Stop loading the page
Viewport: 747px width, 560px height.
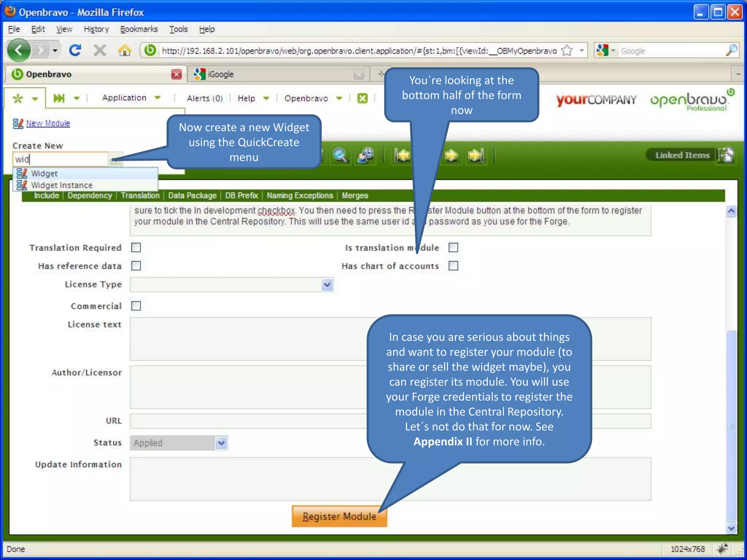[x=100, y=50]
